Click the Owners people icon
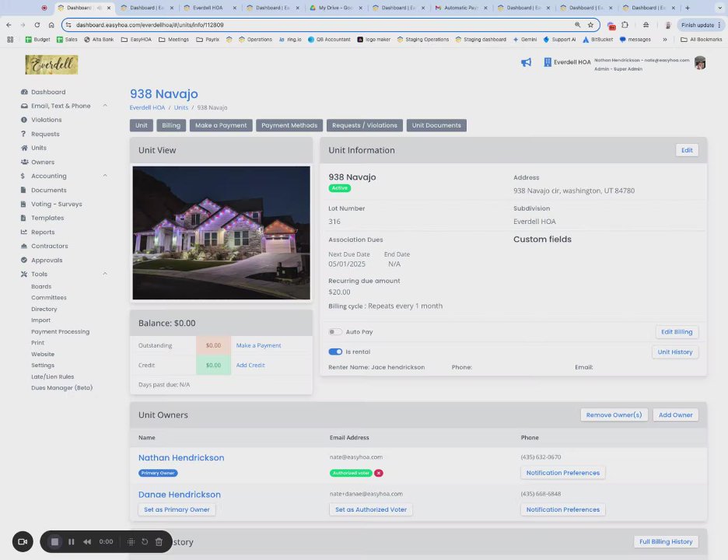 [x=24, y=162]
